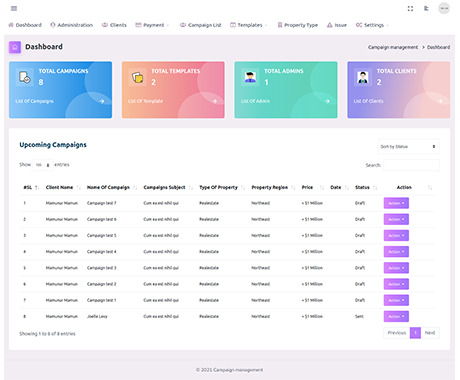Click the List Of Admin link
Image resolution: width=460 pixels, height=380 pixels.
click(255, 101)
